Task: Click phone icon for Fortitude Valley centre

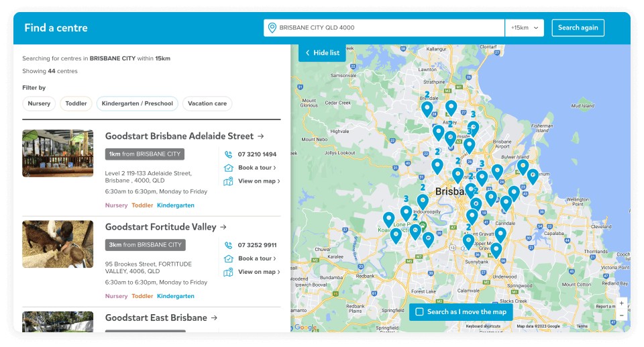Action: (228, 245)
